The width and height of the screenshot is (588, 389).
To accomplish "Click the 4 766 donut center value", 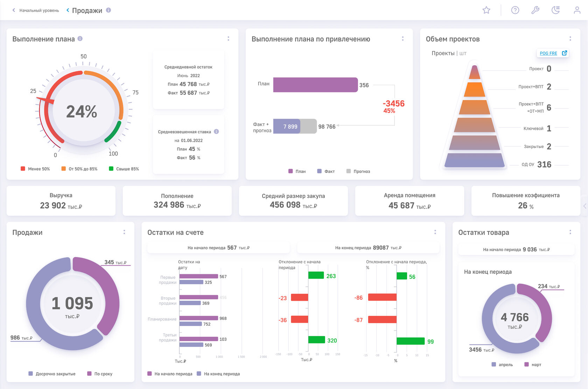I will [514, 317].
